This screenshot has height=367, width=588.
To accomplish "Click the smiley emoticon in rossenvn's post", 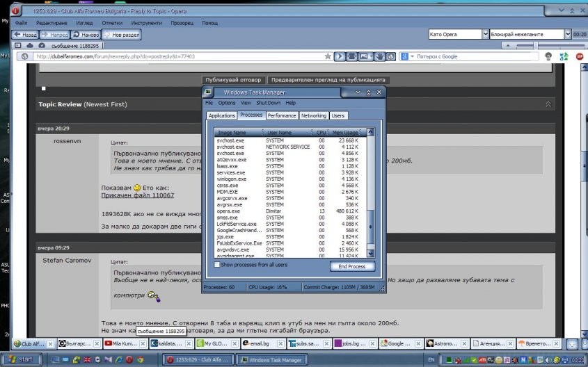I will click(x=137, y=187).
